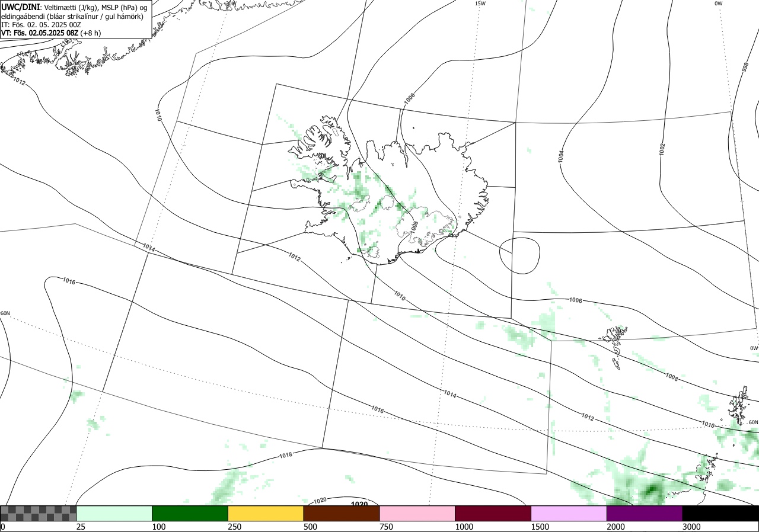Click the 'eldingaábendi' description line
Viewport: 759px width, 532px height.
tap(72, 16)
